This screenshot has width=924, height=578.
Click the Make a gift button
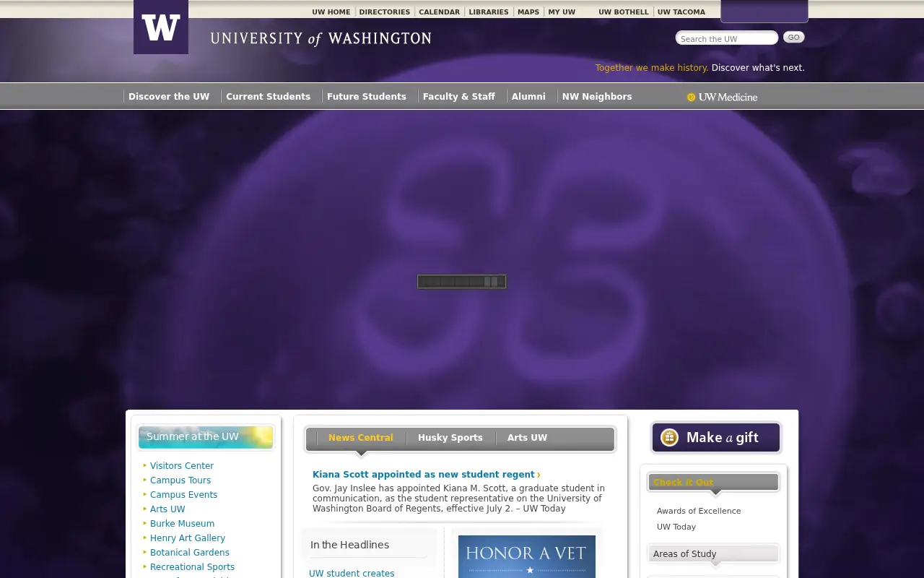tap(716, 438)
